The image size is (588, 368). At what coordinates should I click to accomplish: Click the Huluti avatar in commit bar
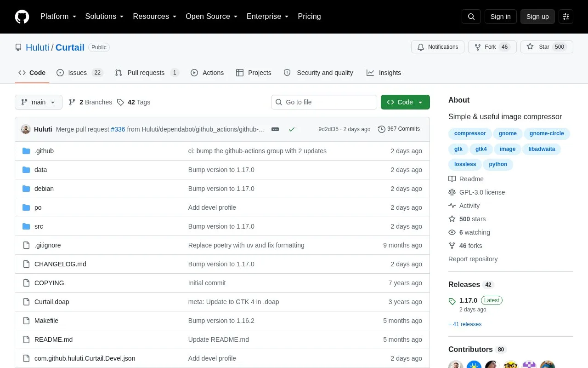[26, 129]
